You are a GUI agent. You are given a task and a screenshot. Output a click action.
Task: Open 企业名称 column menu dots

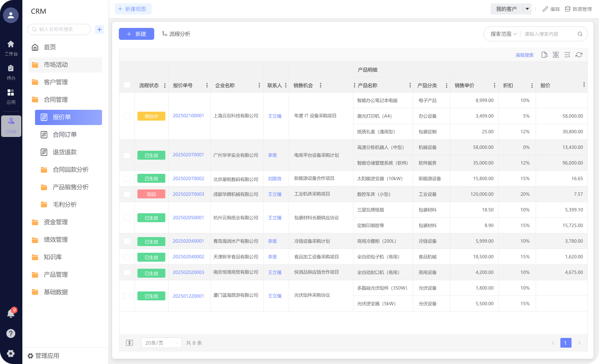pos(259,86)
